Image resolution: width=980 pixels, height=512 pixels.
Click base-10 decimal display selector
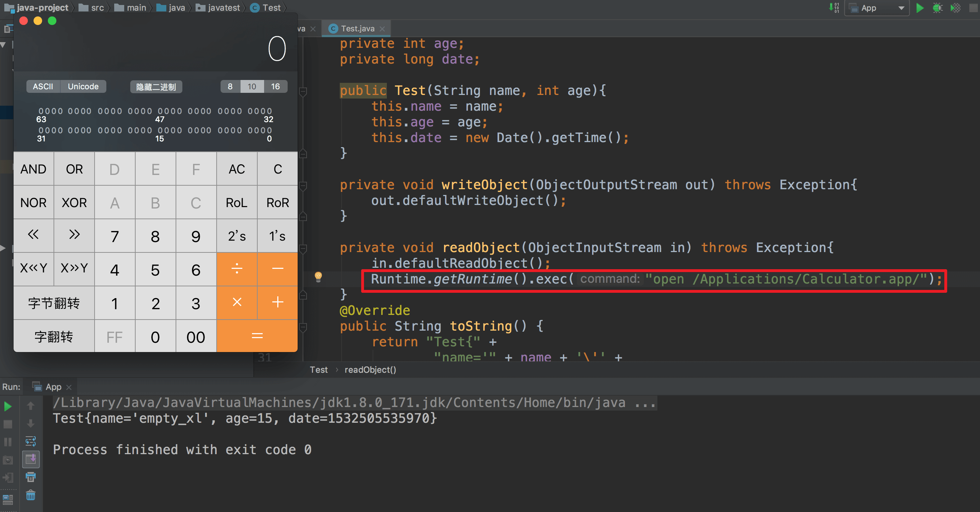click(253, 86)
